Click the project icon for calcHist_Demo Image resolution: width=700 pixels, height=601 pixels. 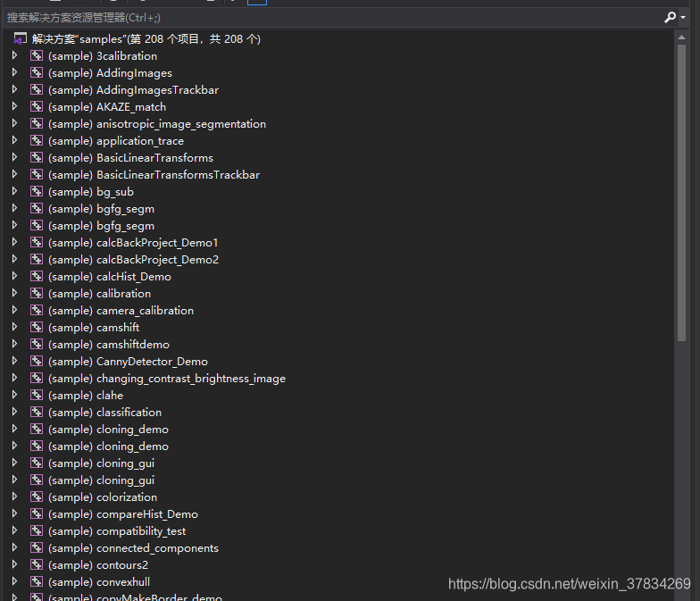pos(37,277)
